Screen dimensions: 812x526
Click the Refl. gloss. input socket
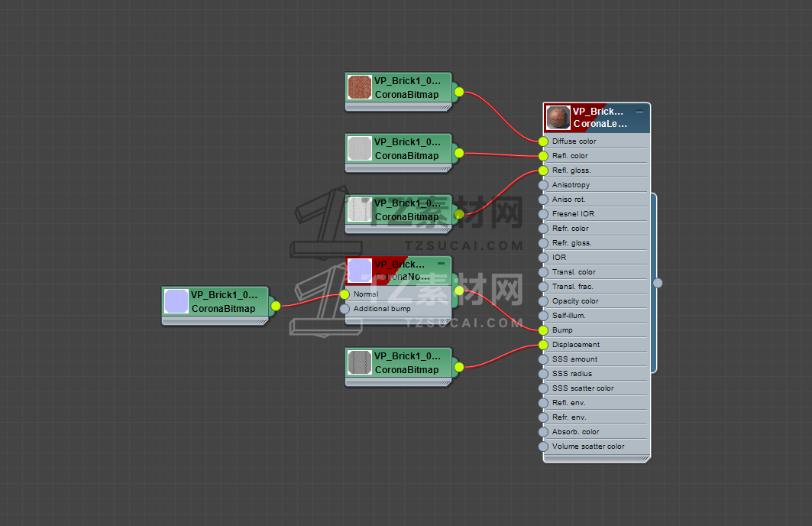tap(543, 170)
